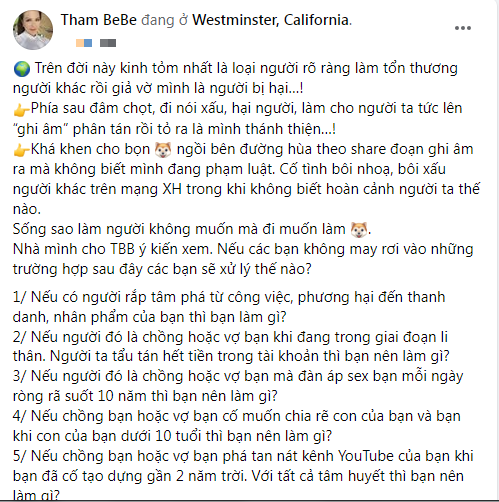Click the blurred post timestamp under the name
Viewport: 499px width, 502px height.
point(84,43)
